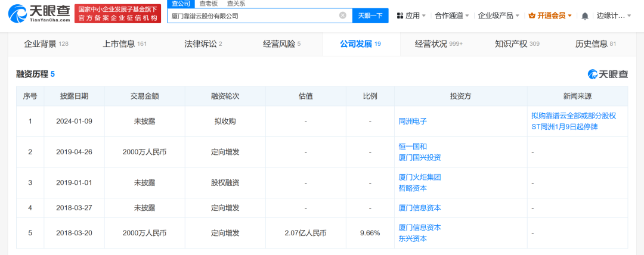This screenshot has width=644, height=255.
Task: Open news link 拟购靠谱云全部或部分股权
Action: point(574,116)
